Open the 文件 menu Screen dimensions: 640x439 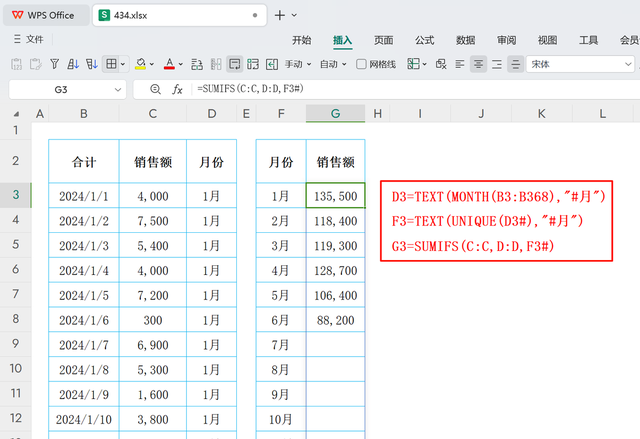point(29,39)
